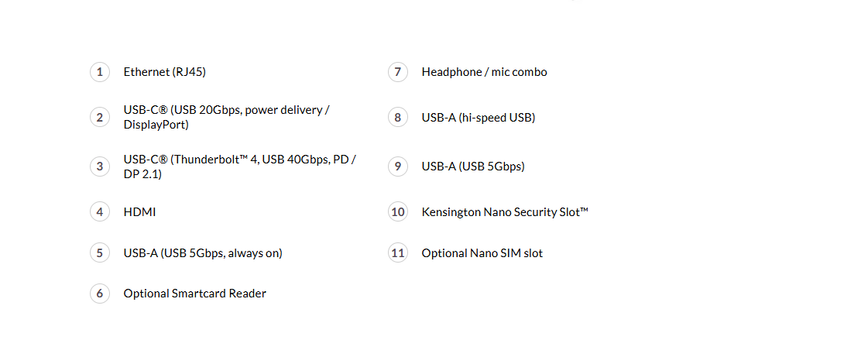This screenshot has height=364, width=868.
Task: Select the USB-C 20Gbps power delivery text
Action: (x=226, y=118)
